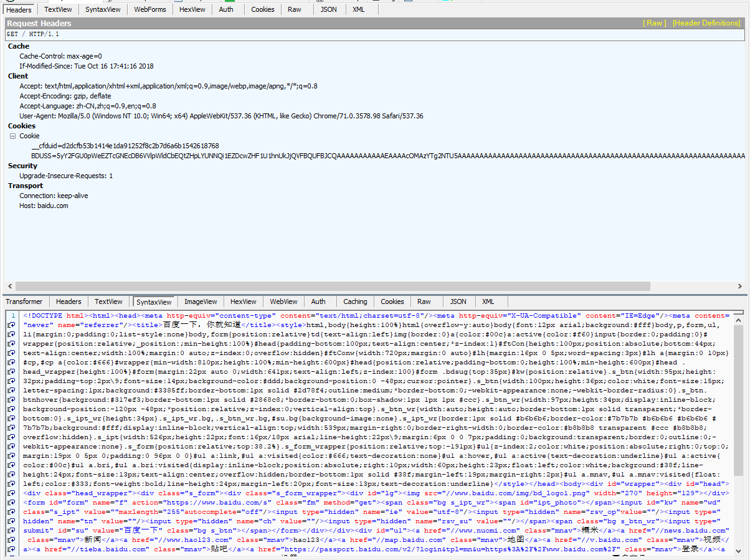
Task: Open the request Auth tab
Action: click(x=226, y=9)
